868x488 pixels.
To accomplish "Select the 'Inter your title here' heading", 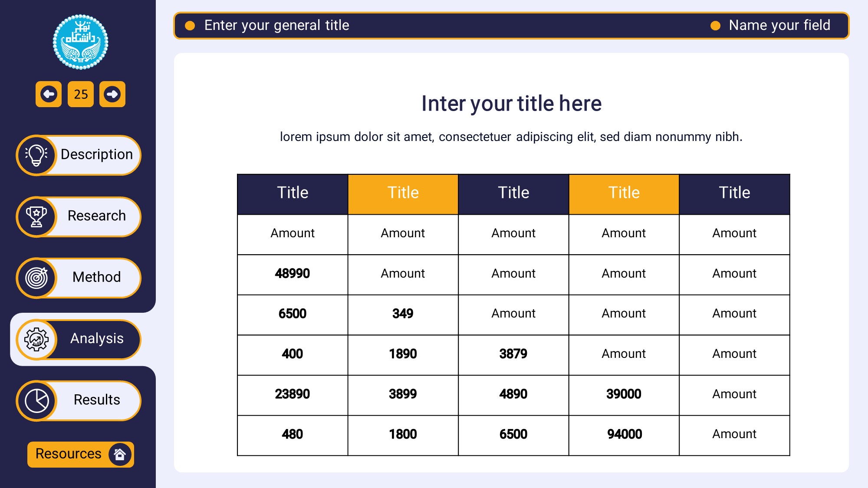I will (511, 104).
